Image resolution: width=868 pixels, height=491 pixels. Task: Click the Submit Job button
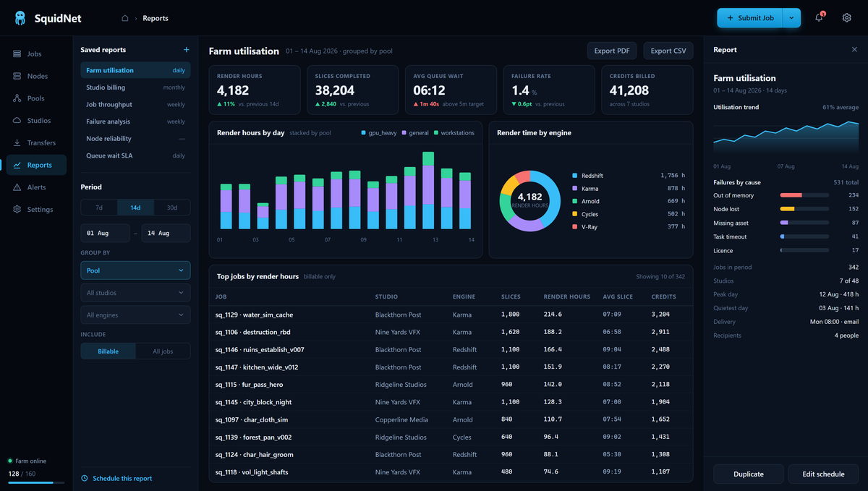tap(750, 18)
